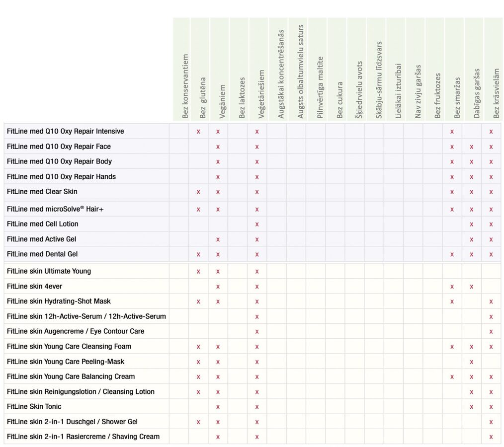The width and height of the screenshot is (504, 447).
Task: Select FitLine med Dental Gel row label
Action: coord(42,254)
